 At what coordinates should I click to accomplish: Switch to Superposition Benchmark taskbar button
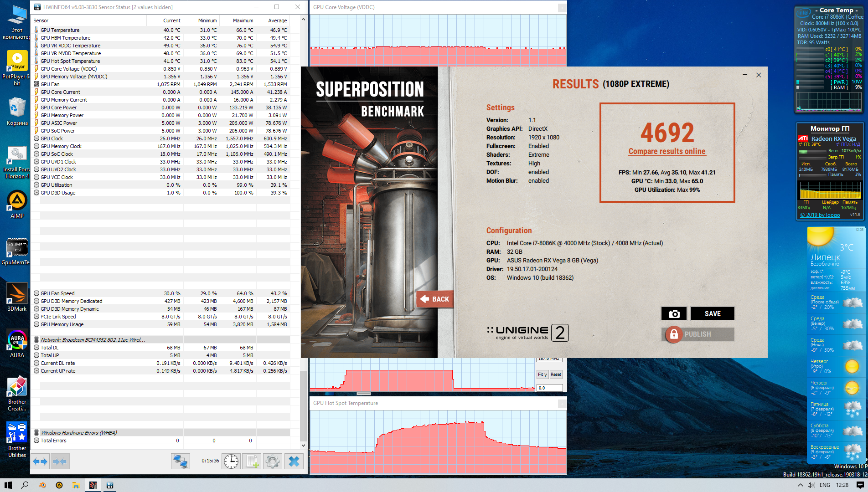coord(93,485)
